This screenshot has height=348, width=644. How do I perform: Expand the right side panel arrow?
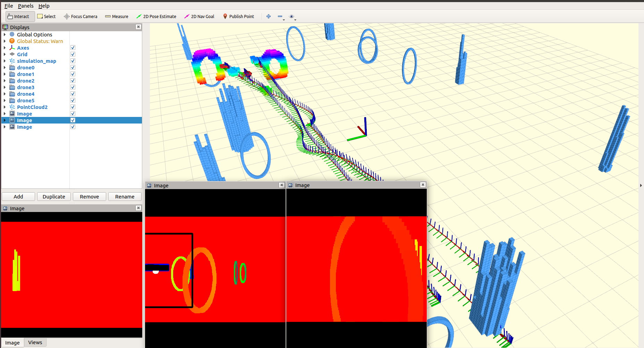click(641, 186)
